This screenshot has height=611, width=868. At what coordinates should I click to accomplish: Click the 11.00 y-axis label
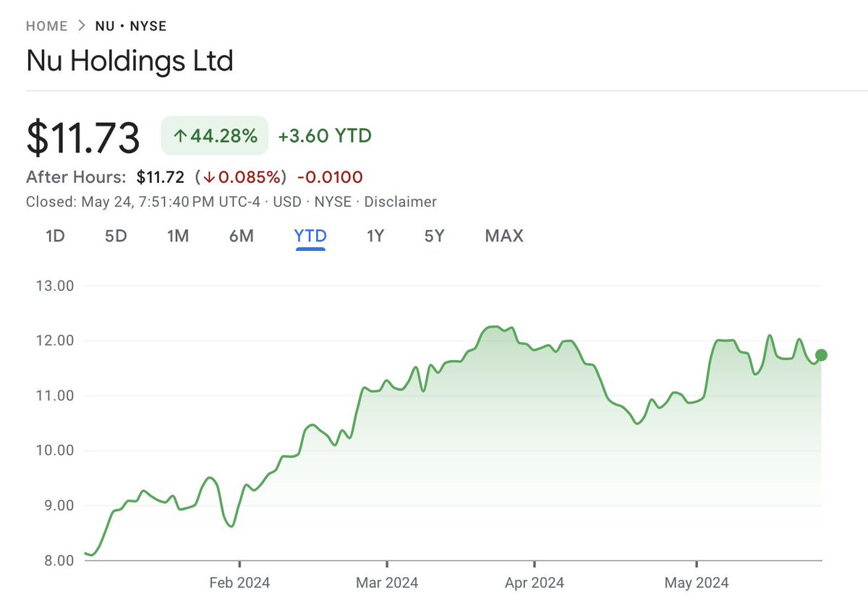tap(55, 396)
